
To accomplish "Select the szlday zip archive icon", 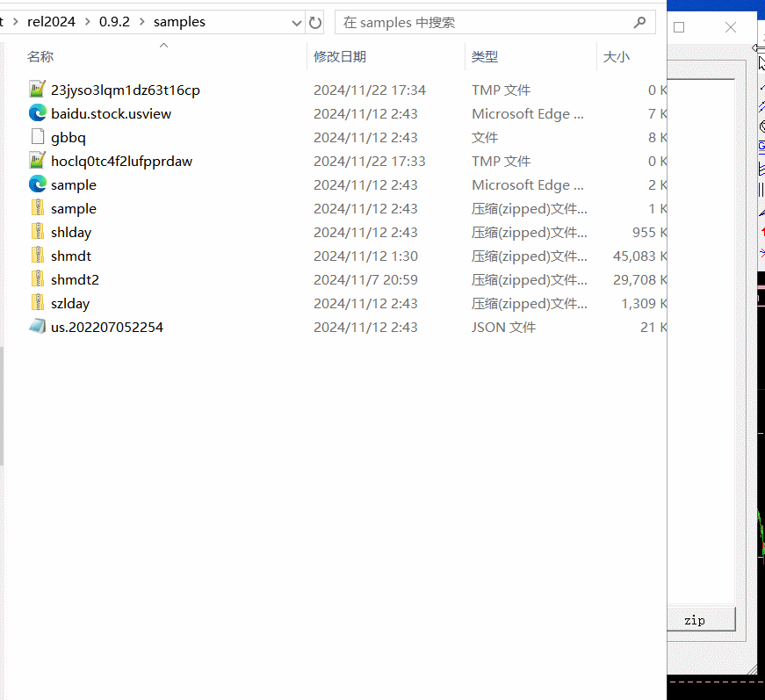I will [37, 303].
